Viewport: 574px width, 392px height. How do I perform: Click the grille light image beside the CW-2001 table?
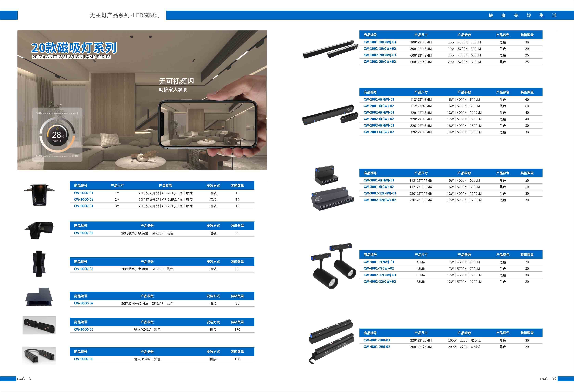[330, 115]
